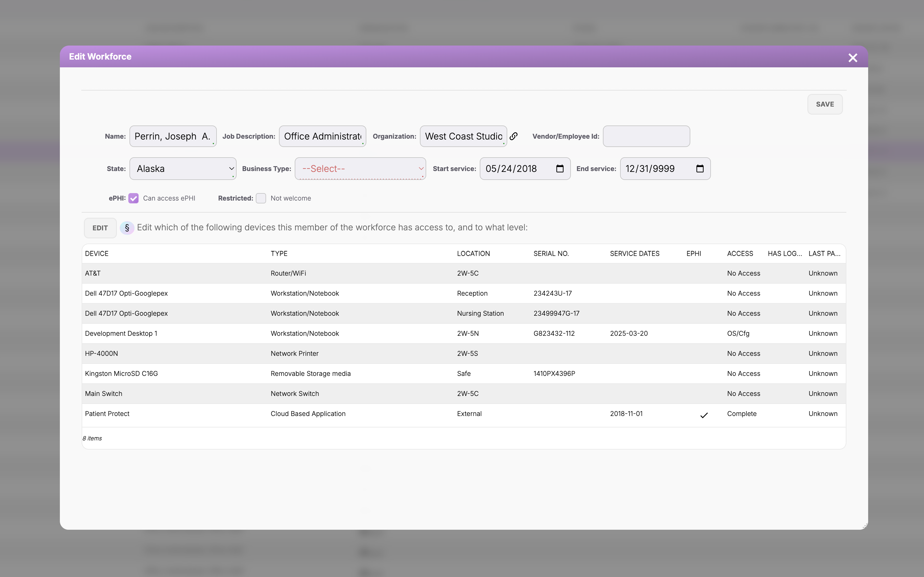Close the Edit Workforce dialog
This screenshot has height=577, width=924.
point(853,58)
